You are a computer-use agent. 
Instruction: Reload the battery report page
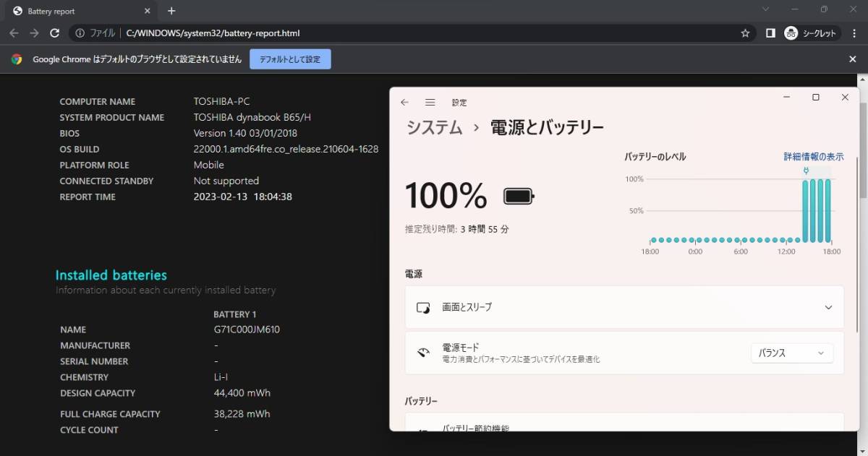pos(54,33)
